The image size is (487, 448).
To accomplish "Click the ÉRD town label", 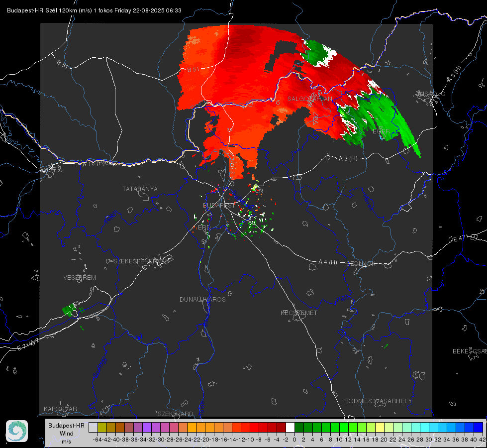I will (x=204, y=227).
